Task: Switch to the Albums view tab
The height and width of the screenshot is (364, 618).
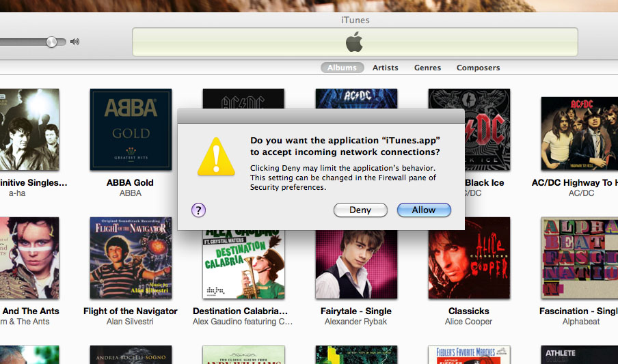Action: (x=342, y=68)
